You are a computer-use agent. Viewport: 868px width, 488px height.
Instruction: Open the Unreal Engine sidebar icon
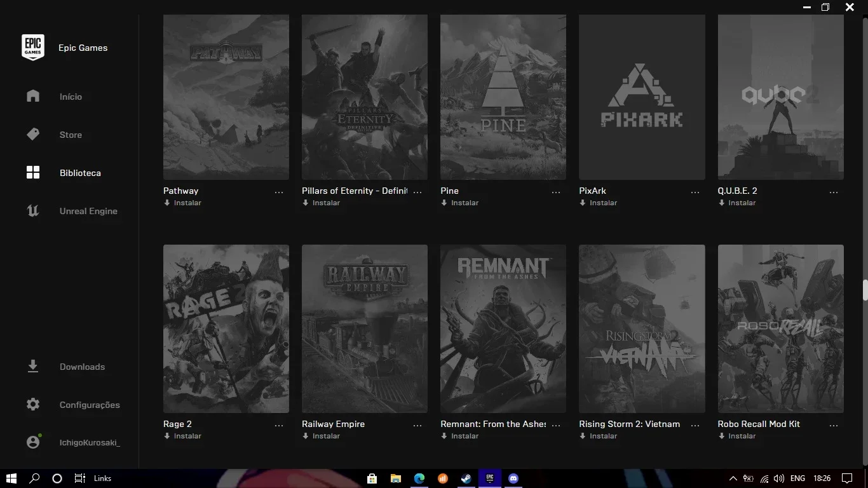click(33, 210)
